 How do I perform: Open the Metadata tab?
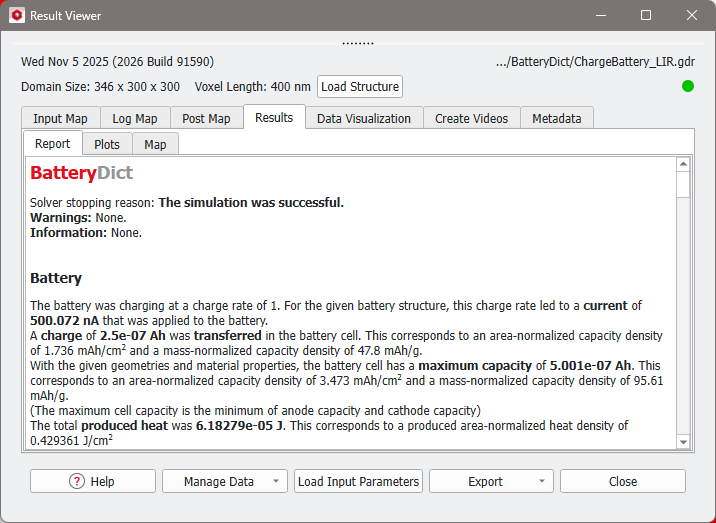click(x=557, y=118)
